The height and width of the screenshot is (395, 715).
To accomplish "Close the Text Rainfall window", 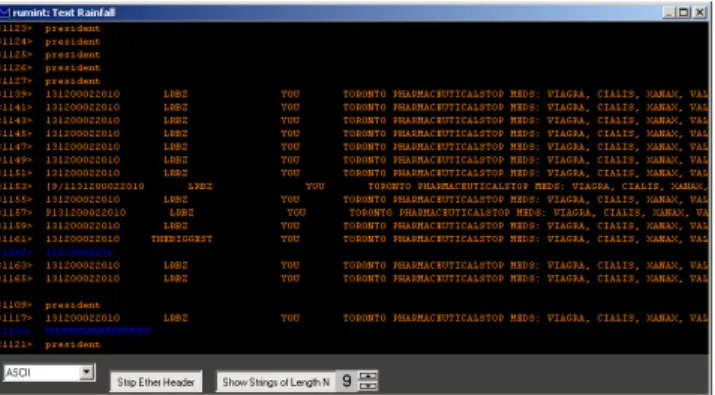I will (699, 12).
